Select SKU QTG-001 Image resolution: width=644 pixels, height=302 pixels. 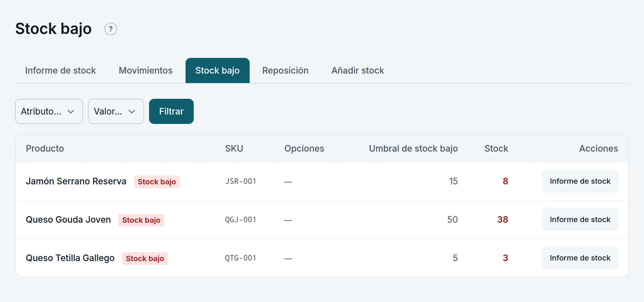pyautogui.click(x=241, y=258)
